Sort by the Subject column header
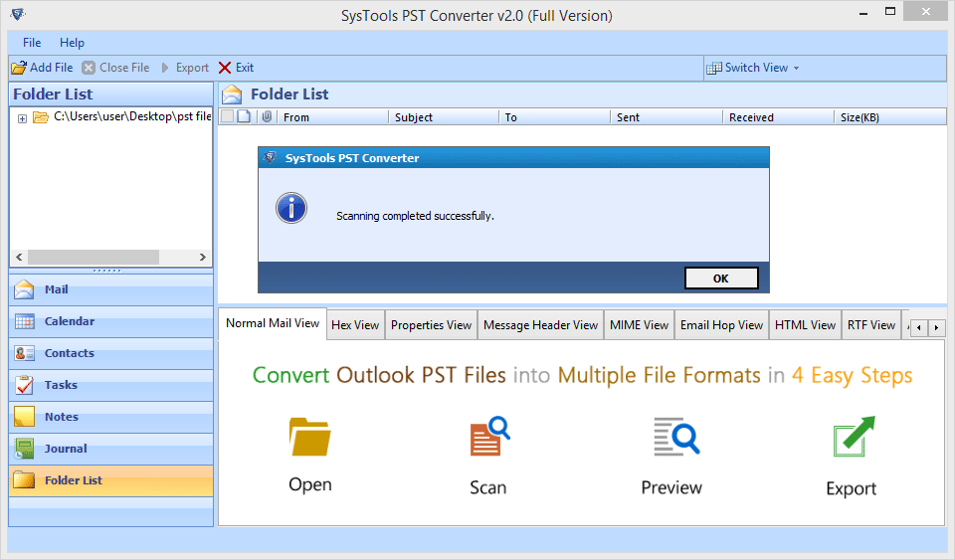 444,116
